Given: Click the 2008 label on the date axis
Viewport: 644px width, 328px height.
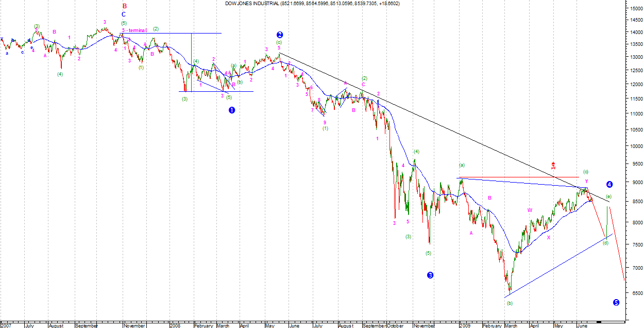Looking at the screenshot, I should point(176,325).
